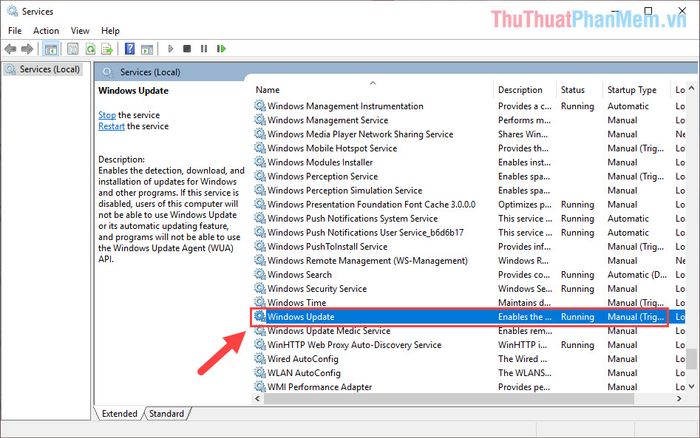Open the View menu

tap(80, 31)
